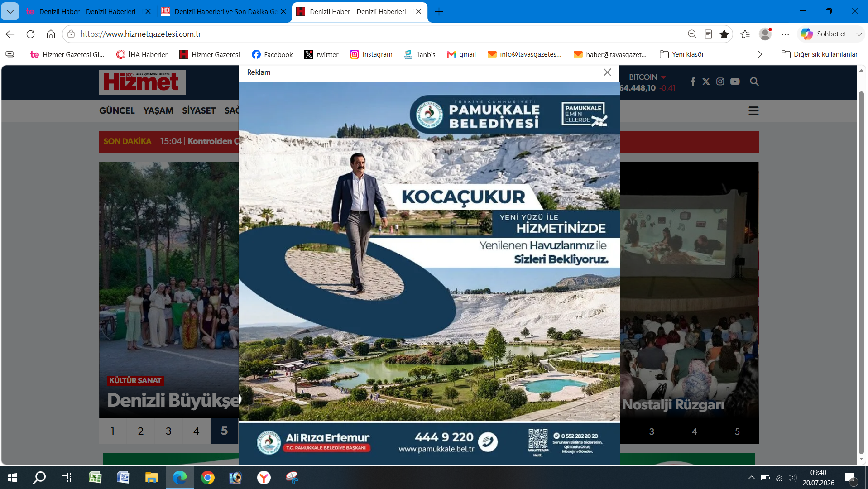Open the tab search dropdown arrow
The image size is (868, 489).
click(10, 11)
